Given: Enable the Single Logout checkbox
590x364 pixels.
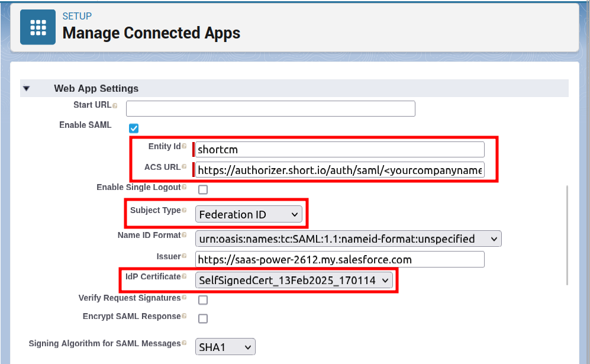Looking at the screenshot, I should 202,189.
